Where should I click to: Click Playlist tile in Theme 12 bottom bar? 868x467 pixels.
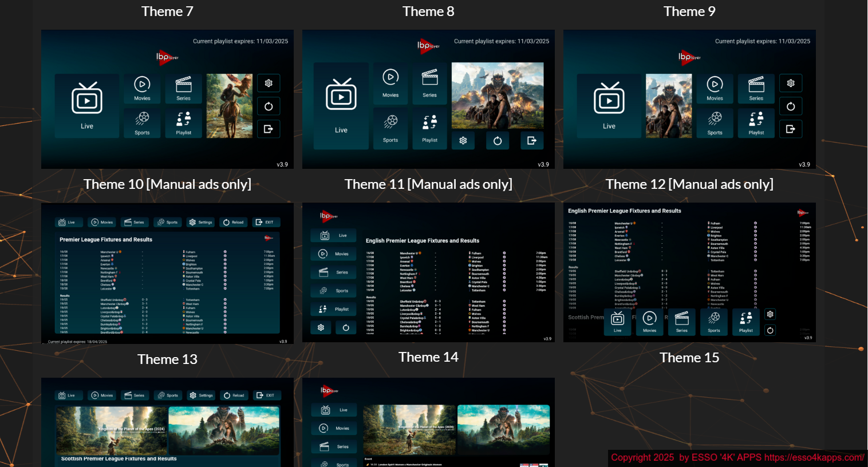[746, 322]
